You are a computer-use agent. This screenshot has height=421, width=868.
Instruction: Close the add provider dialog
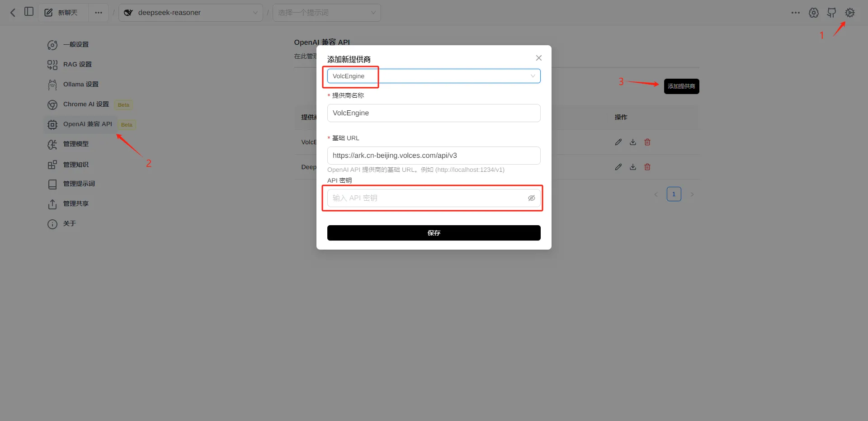538,58
